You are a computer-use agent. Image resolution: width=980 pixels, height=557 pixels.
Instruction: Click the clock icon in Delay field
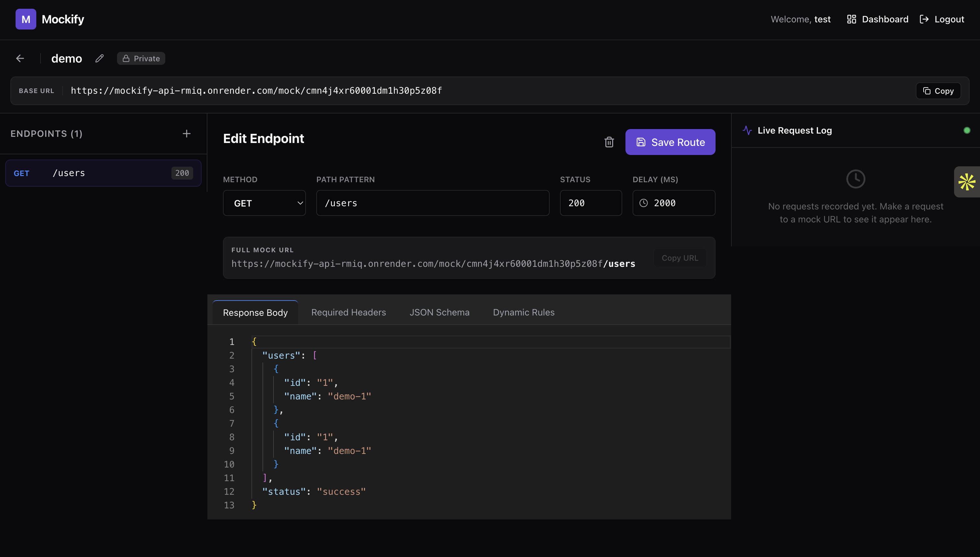click(644, 203)
